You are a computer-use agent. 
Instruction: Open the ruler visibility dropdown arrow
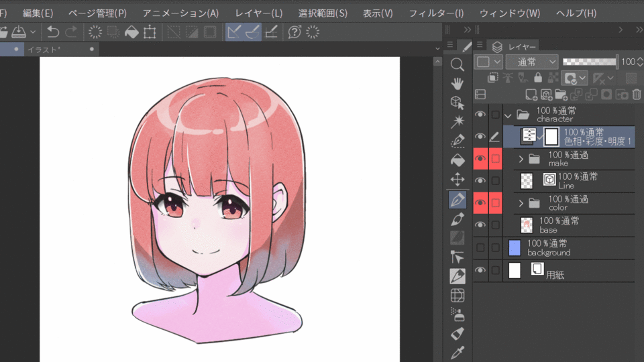610,78
